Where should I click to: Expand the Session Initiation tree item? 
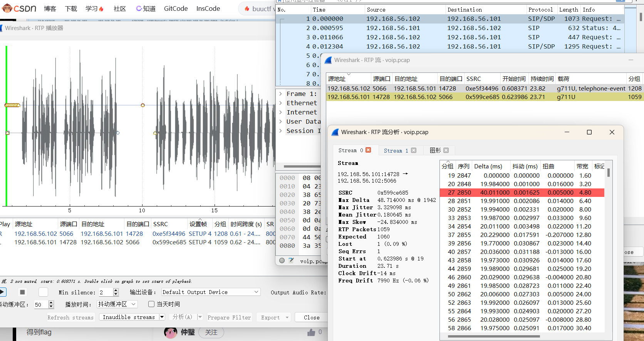coord(281,131)
